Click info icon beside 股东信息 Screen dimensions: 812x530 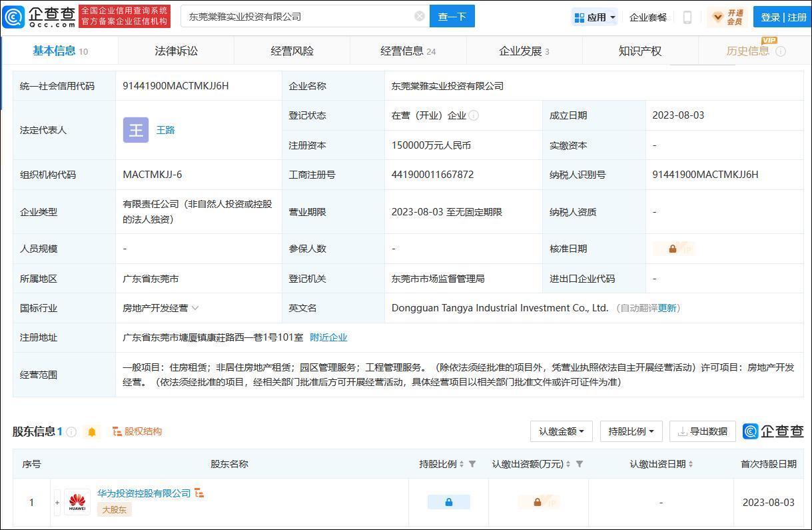pyautogui.click(x=71, y=432)
